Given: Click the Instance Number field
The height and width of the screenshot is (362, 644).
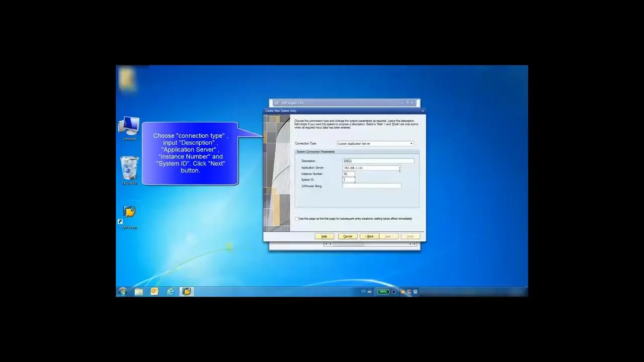Looking at the screenshot, I should (x=349, y=174).
